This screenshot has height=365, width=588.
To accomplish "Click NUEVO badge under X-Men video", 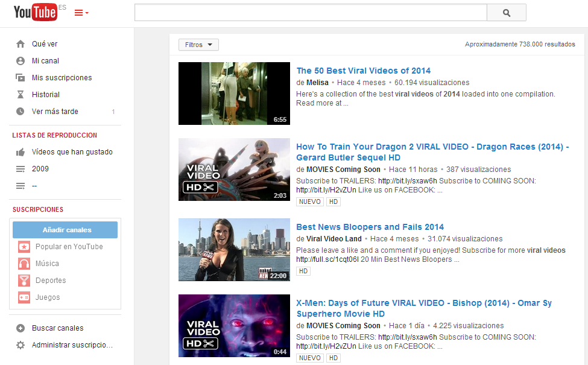I will tap(310, 358).
